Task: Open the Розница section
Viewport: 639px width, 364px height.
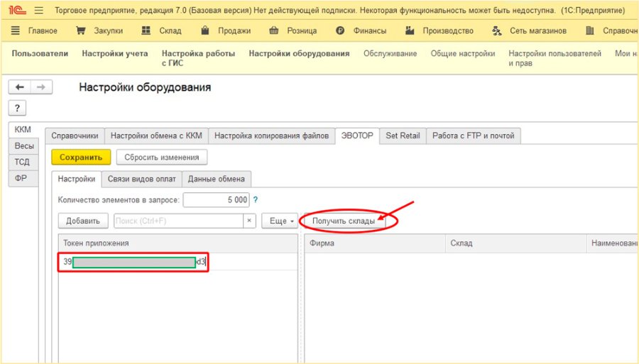Action: [x=293, y=31]
